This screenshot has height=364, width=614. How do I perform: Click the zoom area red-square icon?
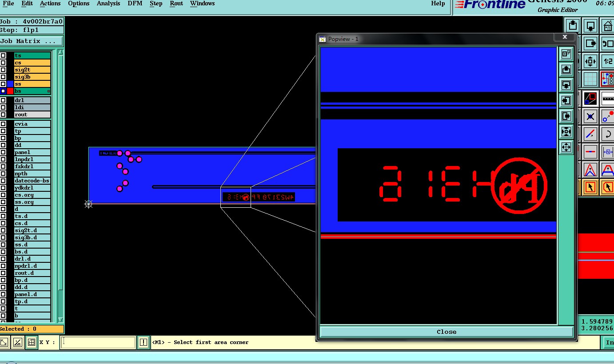(590, 99)
